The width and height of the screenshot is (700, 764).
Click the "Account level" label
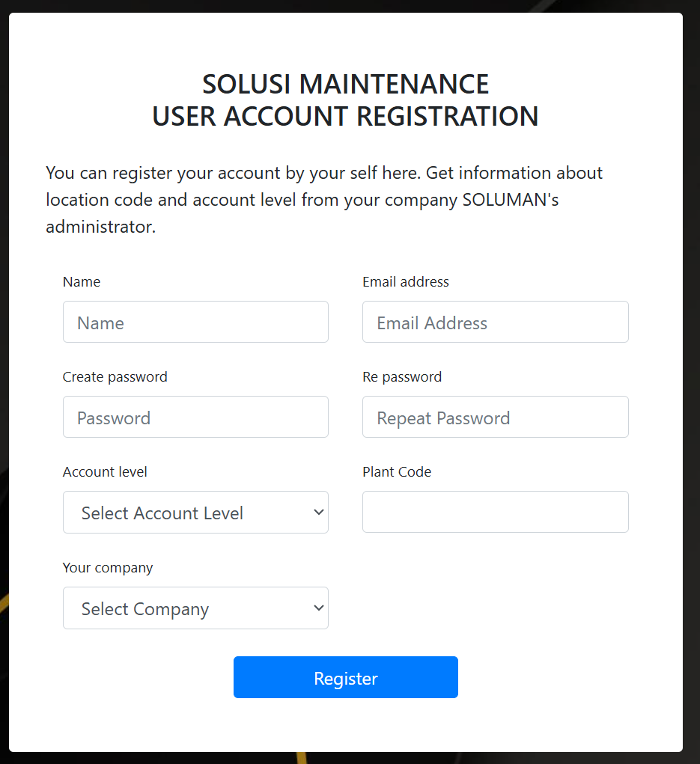[105, 472]
